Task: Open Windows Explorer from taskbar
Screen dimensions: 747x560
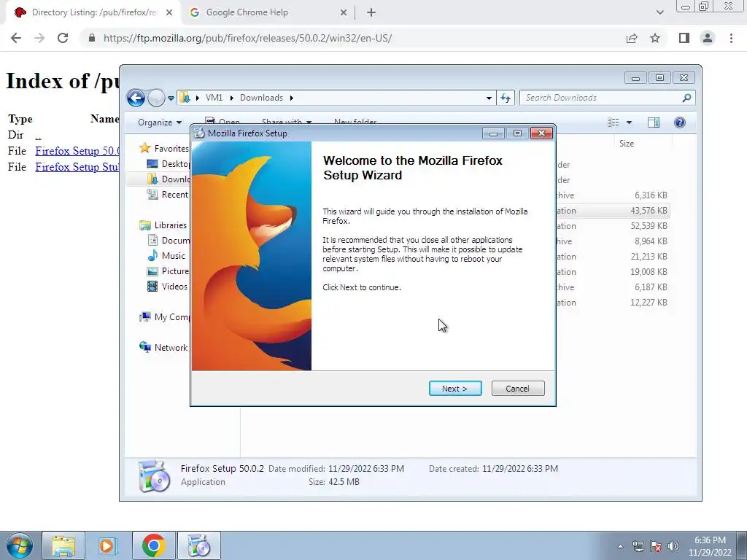Action: (63, 545)
